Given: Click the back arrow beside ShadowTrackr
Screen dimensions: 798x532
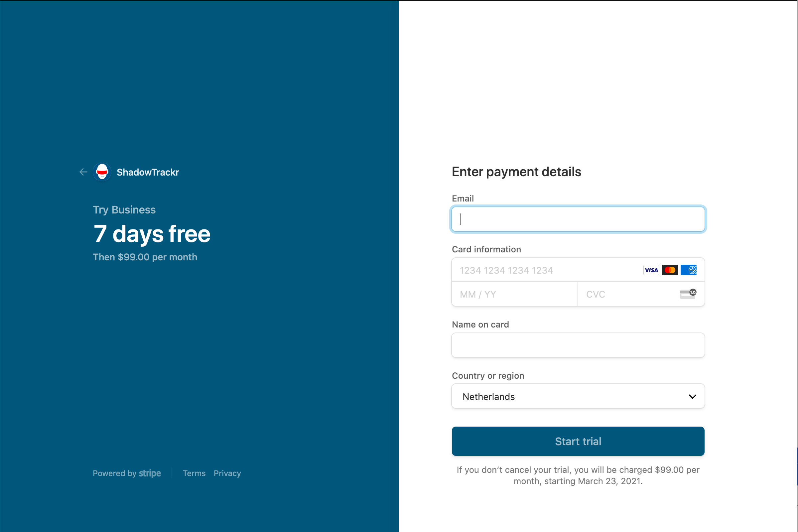Looking at the screenshot, I should point(83,172).
